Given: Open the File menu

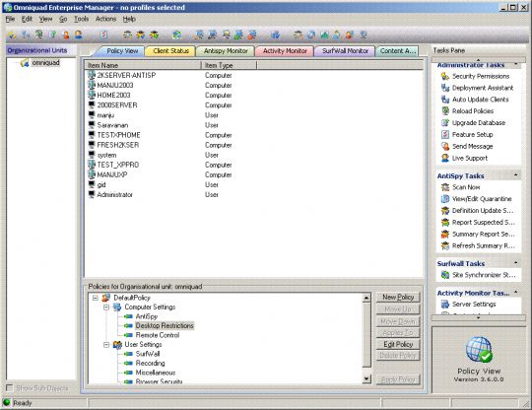Looking at the screenshot, I should point(10,19).
